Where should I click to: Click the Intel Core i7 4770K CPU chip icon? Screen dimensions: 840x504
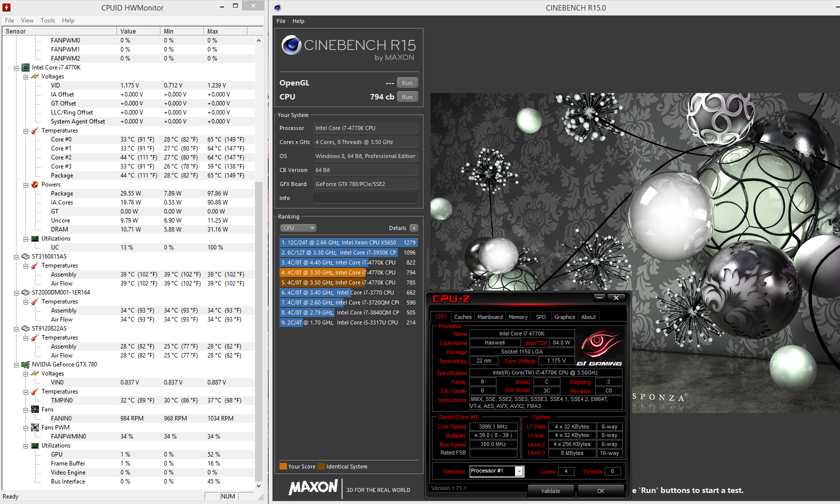click(x=25, y=67)
